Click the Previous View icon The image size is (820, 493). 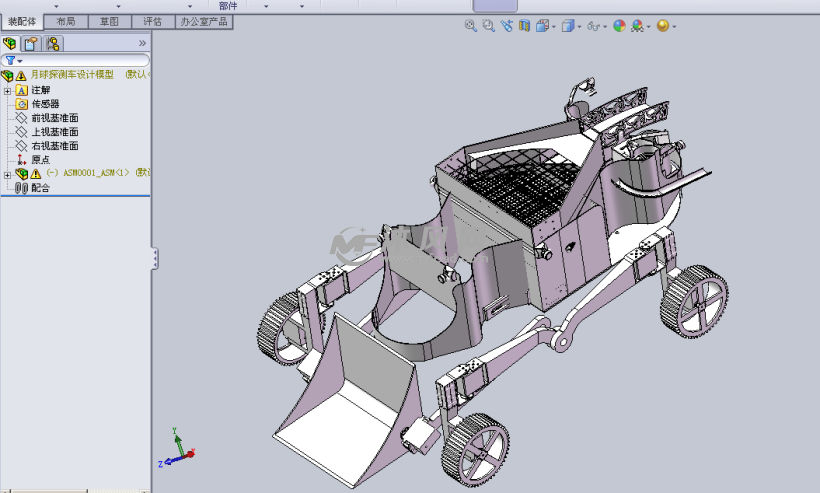[x=507, y=26]
